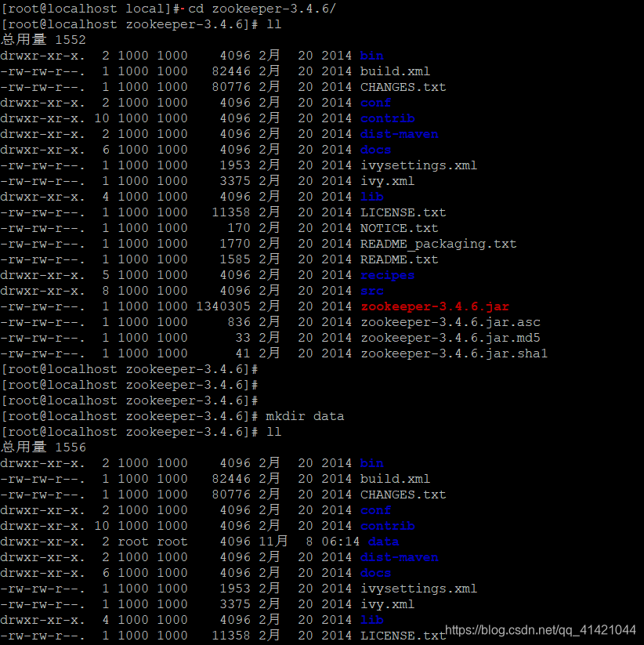
Task: Click '11月' month in the data row
Action: coord(273,542)
